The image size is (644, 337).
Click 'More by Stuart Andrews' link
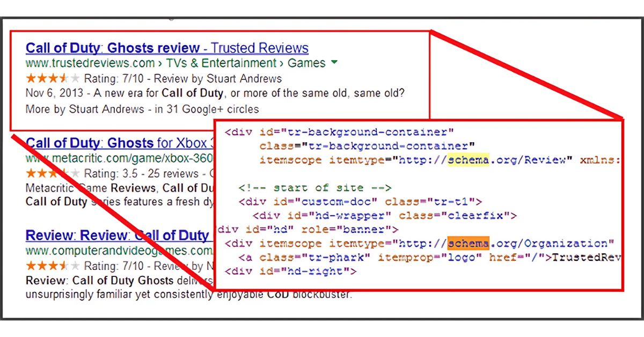[x=85, y=109]
